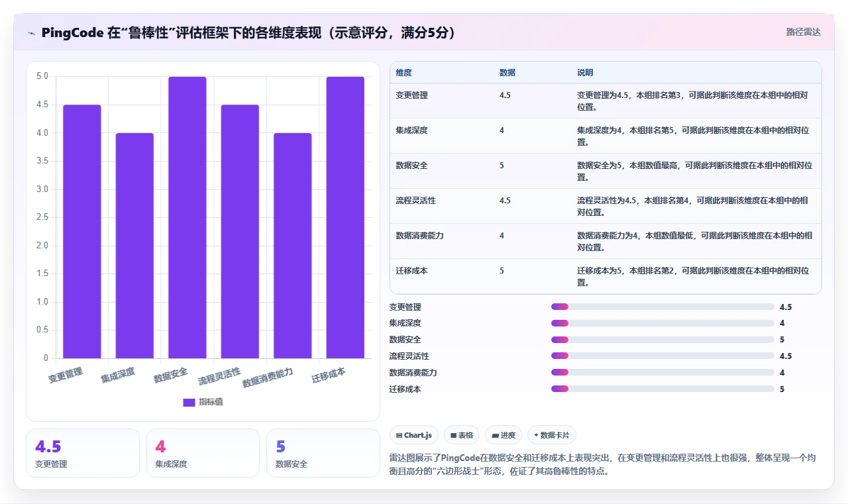The image size is (848, 504).
Task: Select the 迁移成本 table row cell
Action: [x=411, y=271]
